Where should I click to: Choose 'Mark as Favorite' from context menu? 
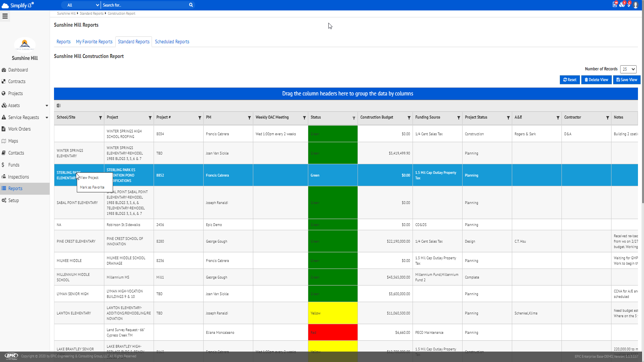click(92, 187)
